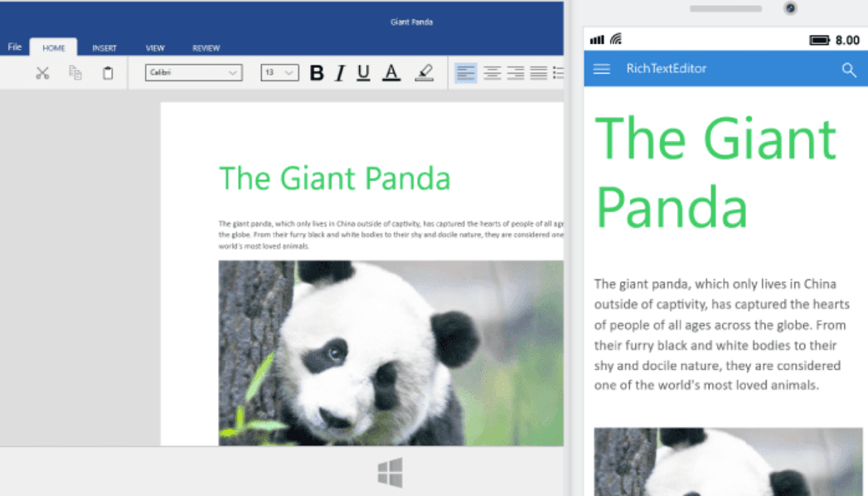
Task: Switch to REVIEW ribbon tab
Action: tap(206, 48)
